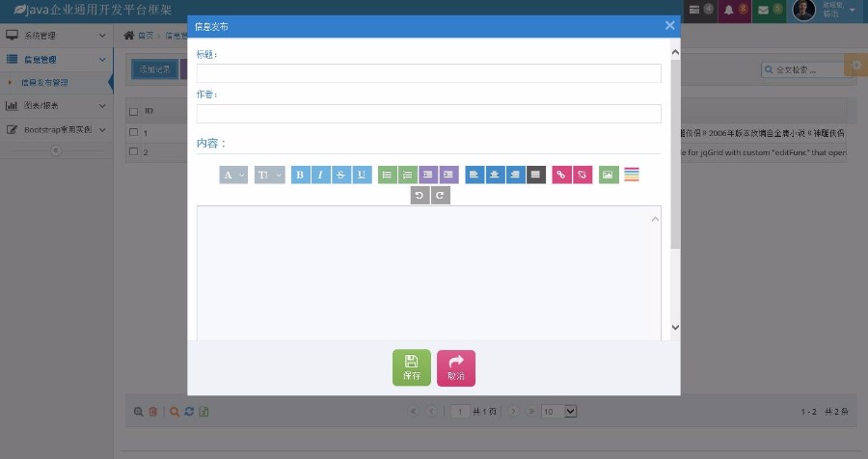Expand the 系统管理 sidebar menu
This screenshot has width=868, height=459.
click(57, 36)
